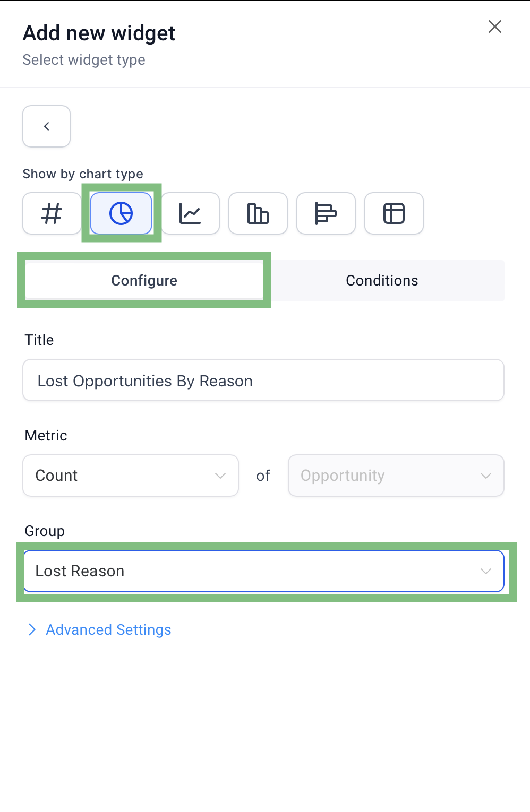Open the disabled Opportunity dropdown
Viewport: 530px width, 812px height.
pos(396,476)
